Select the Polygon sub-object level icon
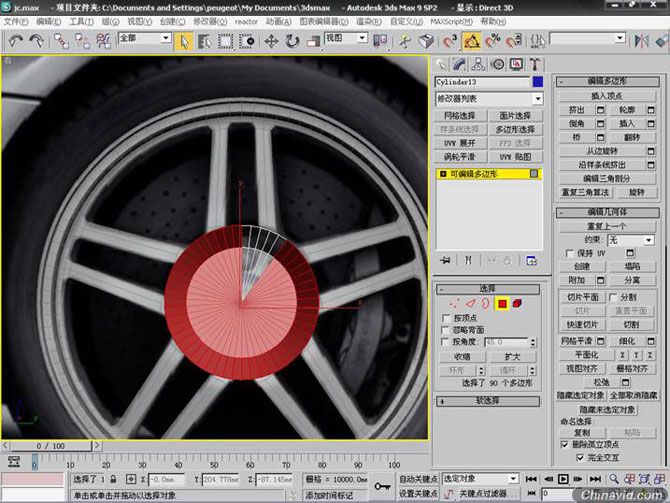This screenshot has width=670, height=503. click(502, 304)
